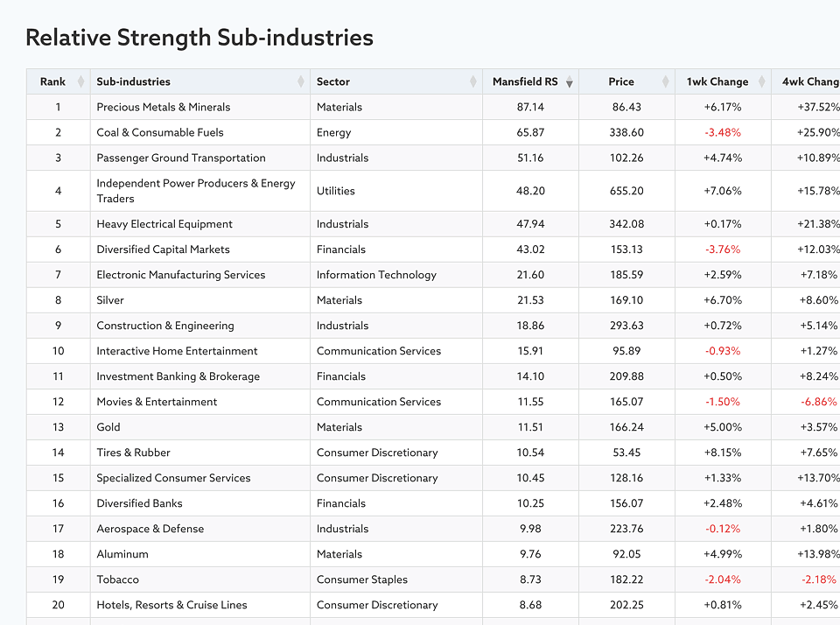Select the Coal & Consumable Fuels row
Screen dimensions: 840x625
coord(159,132)
